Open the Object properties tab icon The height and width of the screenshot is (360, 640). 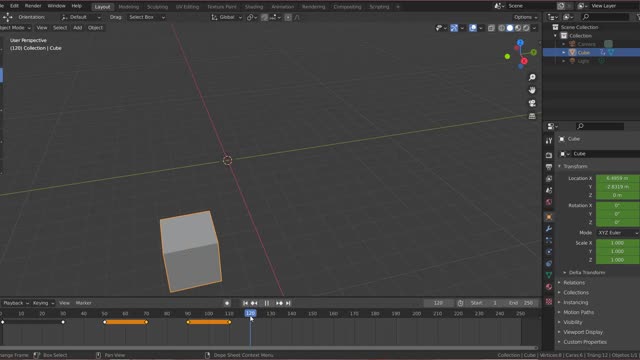(549, 217)
